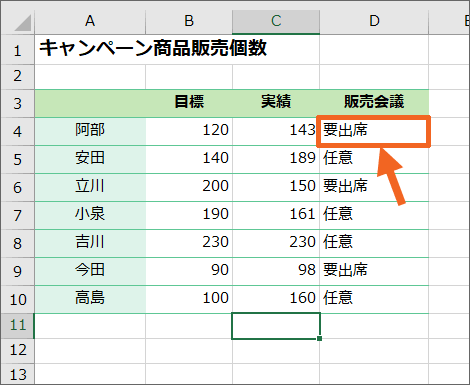This screenshot has height=385, width=470.
Task: Select row 10 header
Action: 17,299
